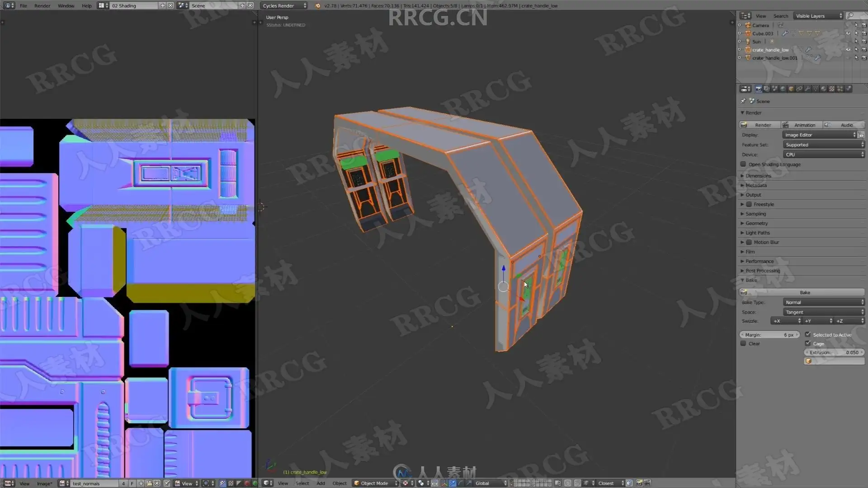
Task: Open the Texture properties tab
Action: (x=832, y=89)
